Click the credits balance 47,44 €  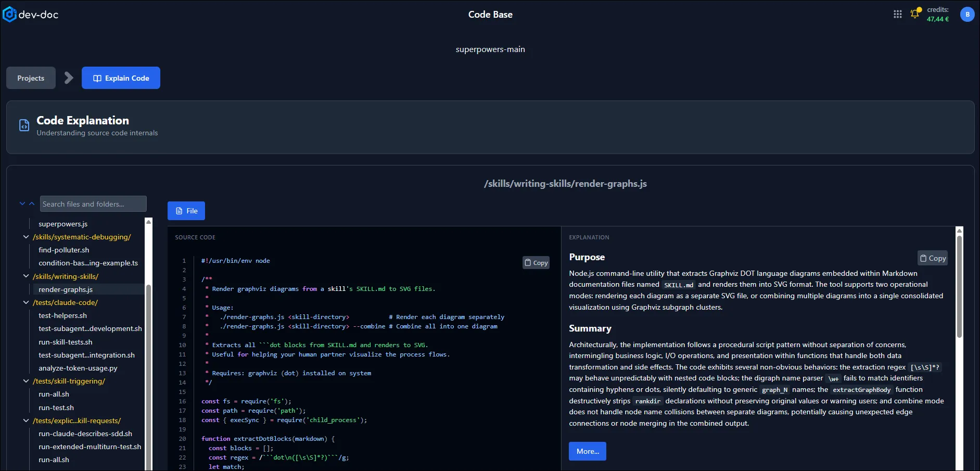pos(937,19)
